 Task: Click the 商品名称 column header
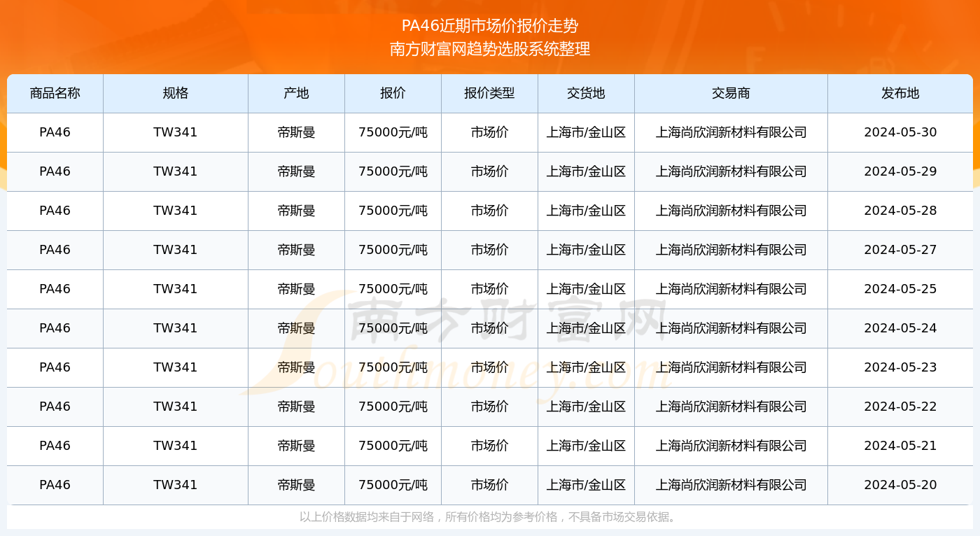(x=55, y=93)
